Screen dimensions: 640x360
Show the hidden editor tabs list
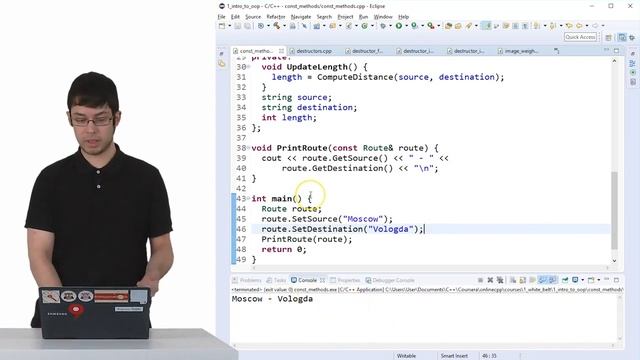point(556,51)
